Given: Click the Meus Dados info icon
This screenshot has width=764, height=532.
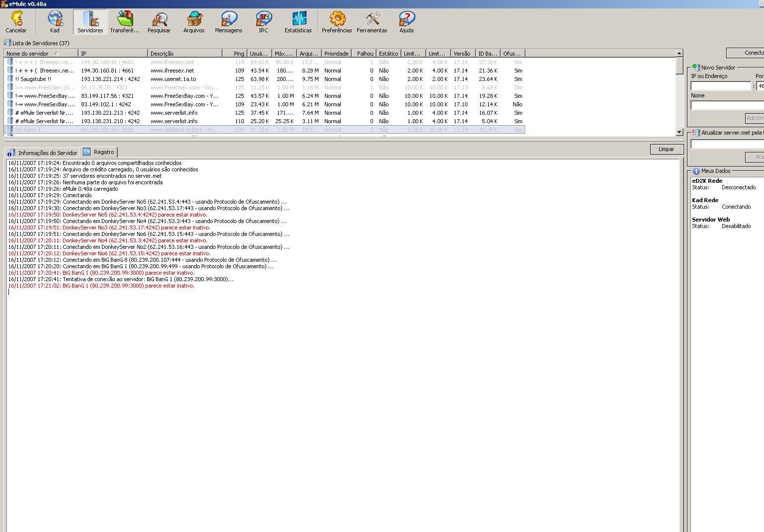Looking at the screenshot, I should (696, 171).
